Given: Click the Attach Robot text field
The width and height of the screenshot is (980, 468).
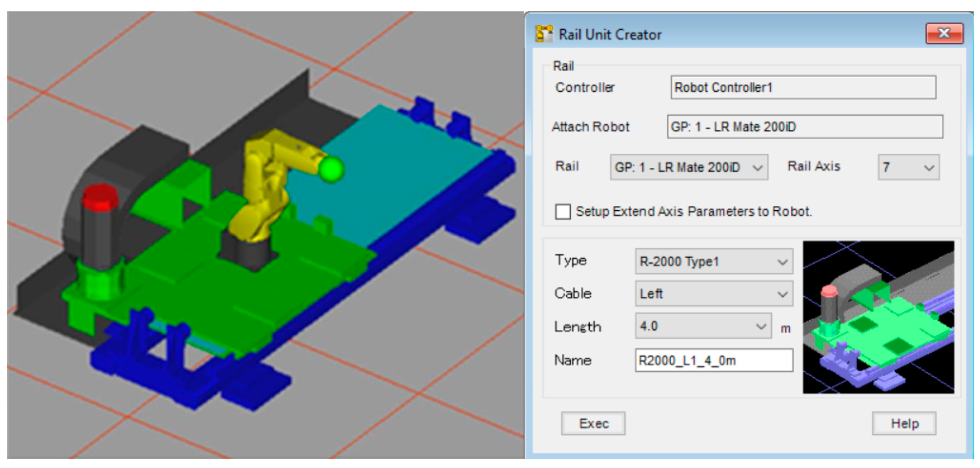Looking at the screenshot, I should click(805, 127).
